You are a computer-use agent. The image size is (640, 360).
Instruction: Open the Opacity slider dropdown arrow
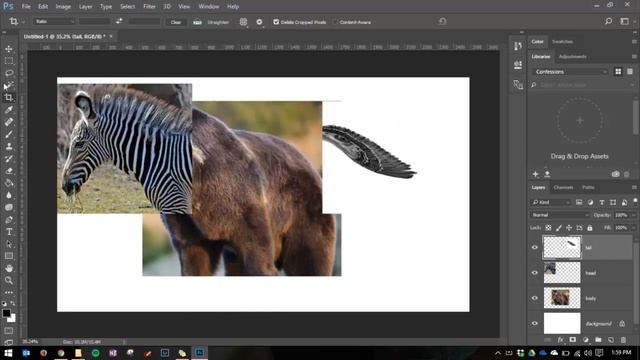[x=633, y=215]
